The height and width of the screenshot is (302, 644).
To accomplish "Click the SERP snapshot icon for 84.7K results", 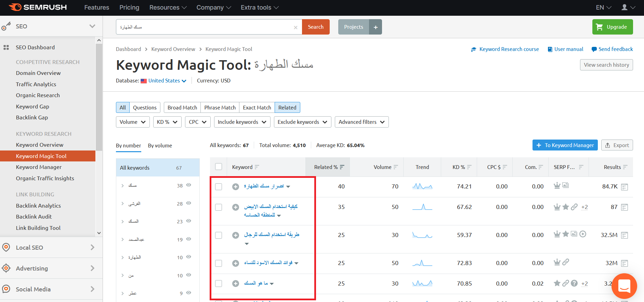I will [x=625, y=187].
